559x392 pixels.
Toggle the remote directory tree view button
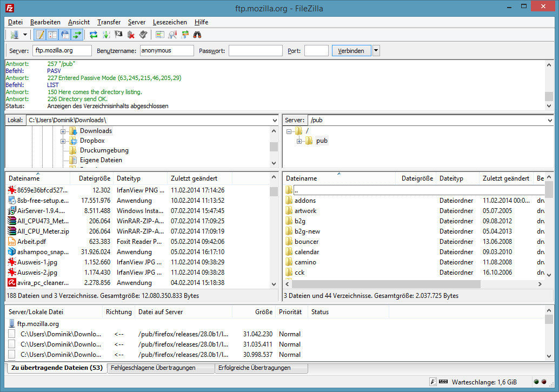click(x=65, y=35)
